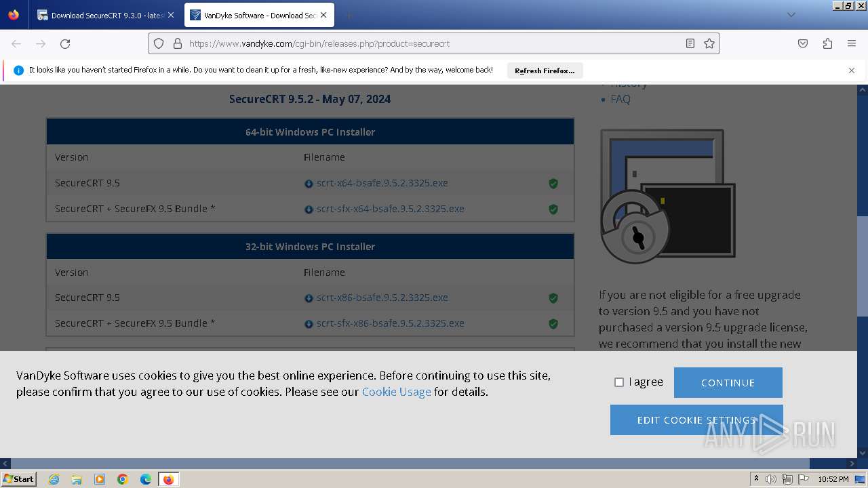Screen dimensions: 868x488
Task: Click the Refresh Firefox... button
Action: pos(545,70)
